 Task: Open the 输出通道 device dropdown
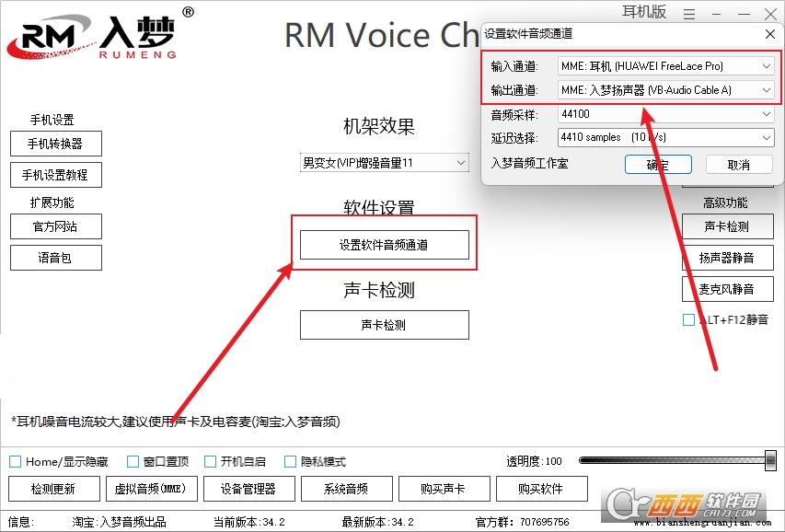point(666,90)
